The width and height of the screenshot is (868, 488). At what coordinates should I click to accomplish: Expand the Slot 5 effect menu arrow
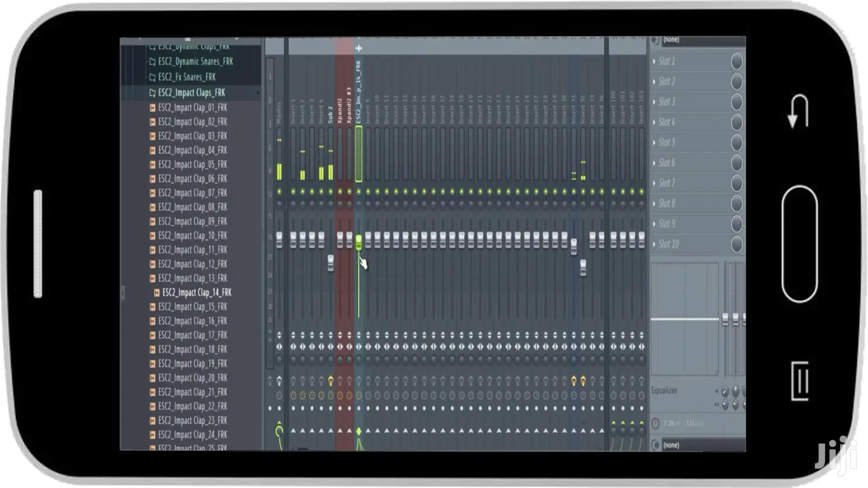[654, 143]
